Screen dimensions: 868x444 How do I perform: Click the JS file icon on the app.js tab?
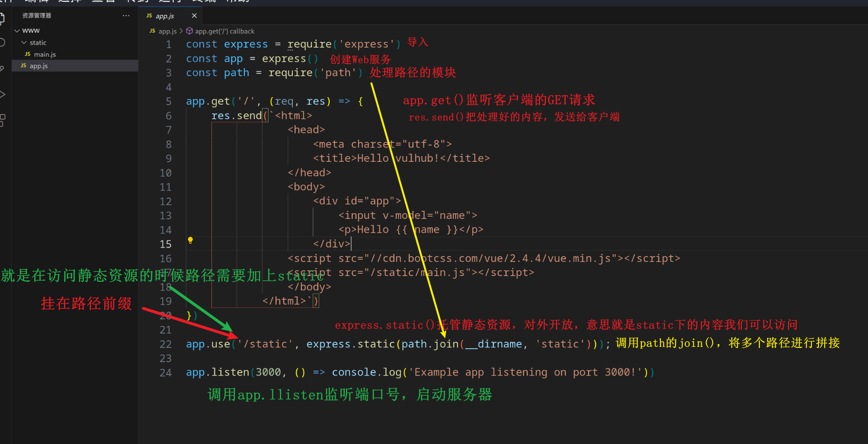(149, 16)
